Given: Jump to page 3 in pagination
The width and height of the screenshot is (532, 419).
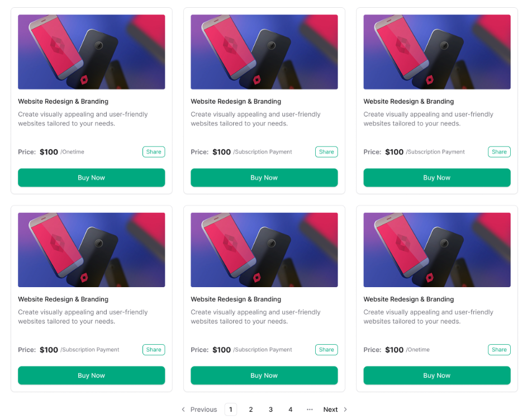Looking at the screenshot, I should pyautogui.click(x=270, y=410).
